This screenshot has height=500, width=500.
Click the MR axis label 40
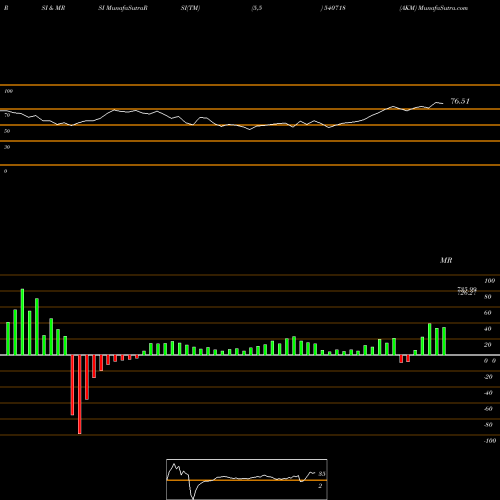488,329
